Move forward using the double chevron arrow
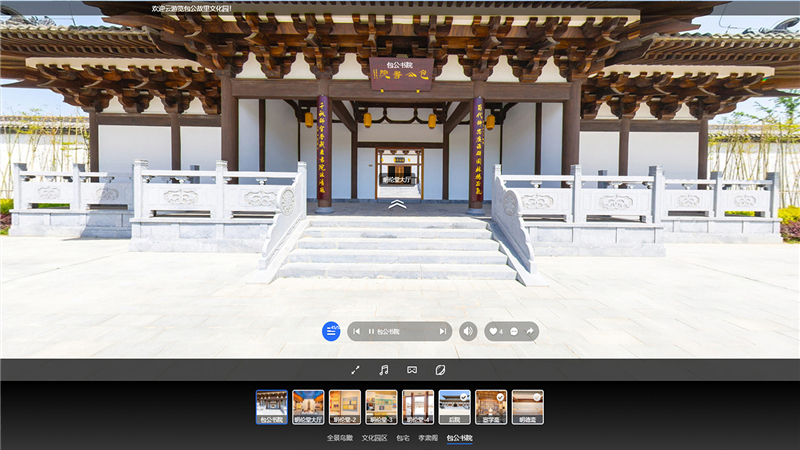The image size is (800, 450). [398, 204]
